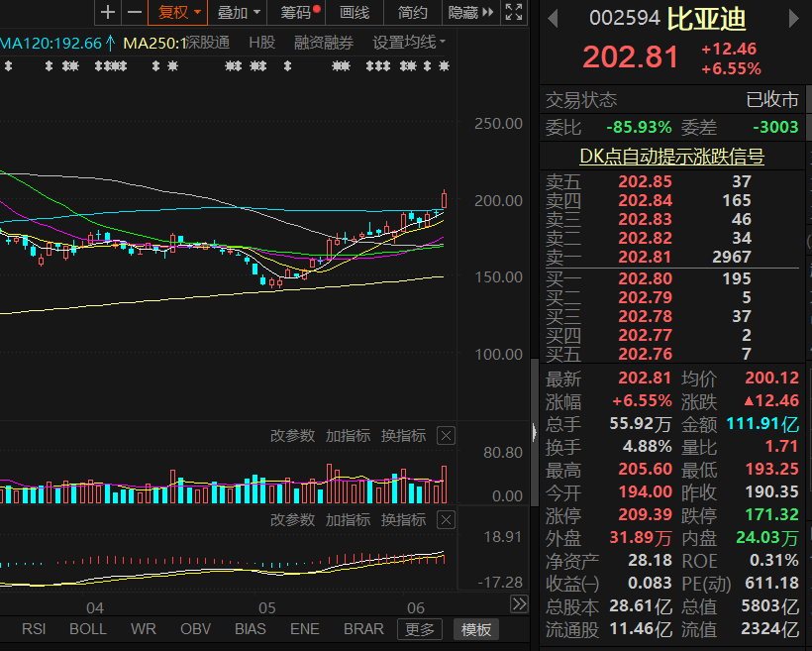Click the 均价 200.12 value

771,378
